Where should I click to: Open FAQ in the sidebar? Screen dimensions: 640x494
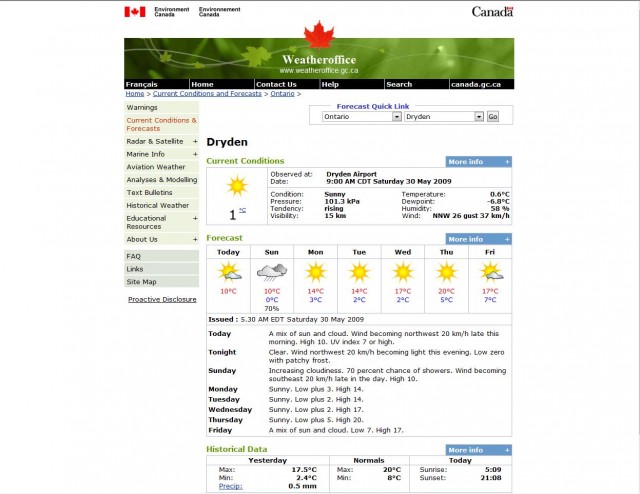pos(161,256)
